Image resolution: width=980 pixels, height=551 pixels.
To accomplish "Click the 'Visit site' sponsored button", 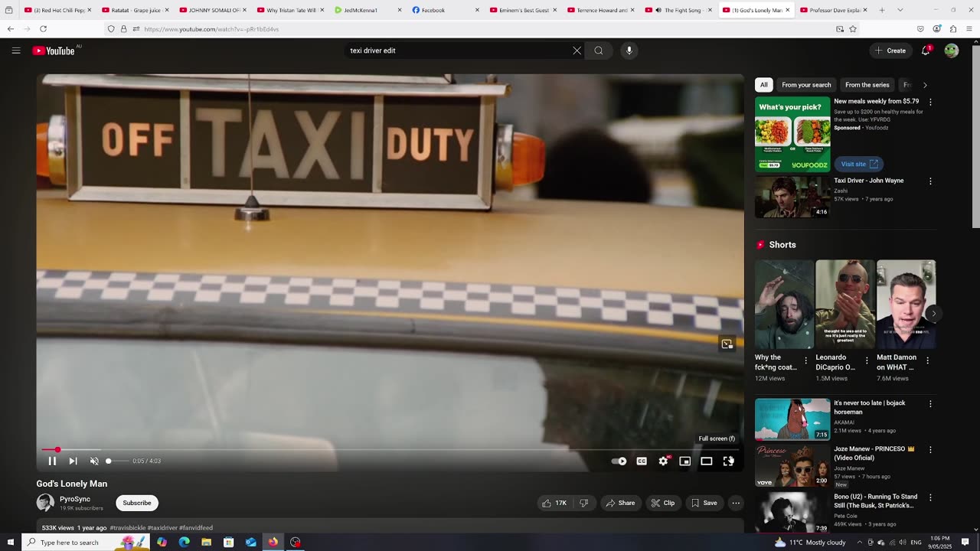I will (x=859, y=164).
